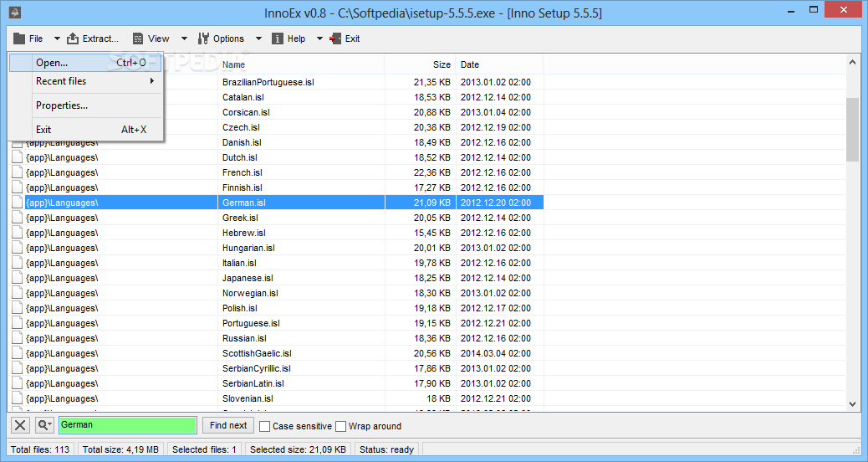This screenshot has width=868, height=462.
Task: Click the Extract... toolbar label
Action: (x=100, y=38)
